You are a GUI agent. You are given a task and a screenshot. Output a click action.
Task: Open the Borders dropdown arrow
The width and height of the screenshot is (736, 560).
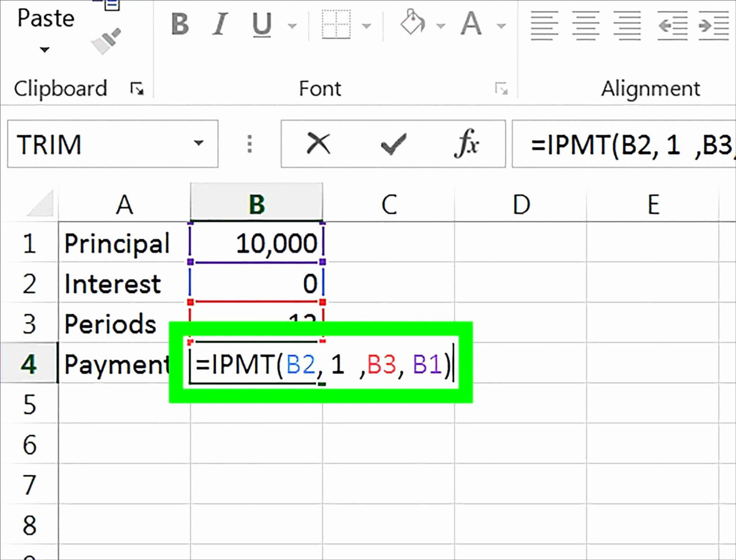point(368,27)
